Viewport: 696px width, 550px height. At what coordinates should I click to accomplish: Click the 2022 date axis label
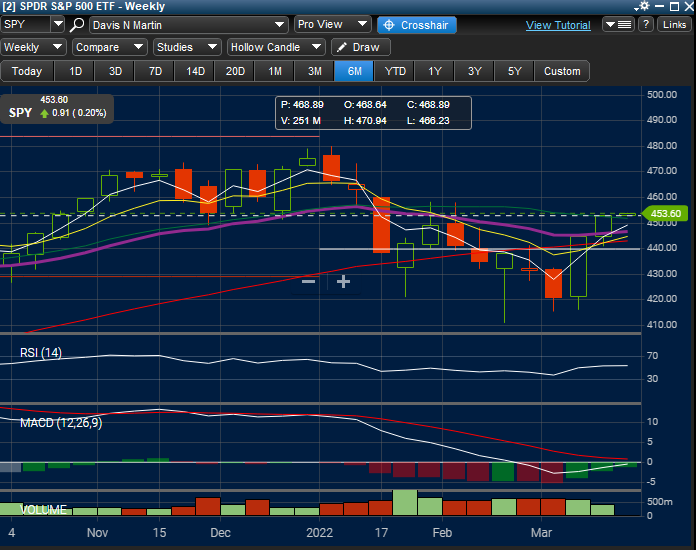pos(319,532)
